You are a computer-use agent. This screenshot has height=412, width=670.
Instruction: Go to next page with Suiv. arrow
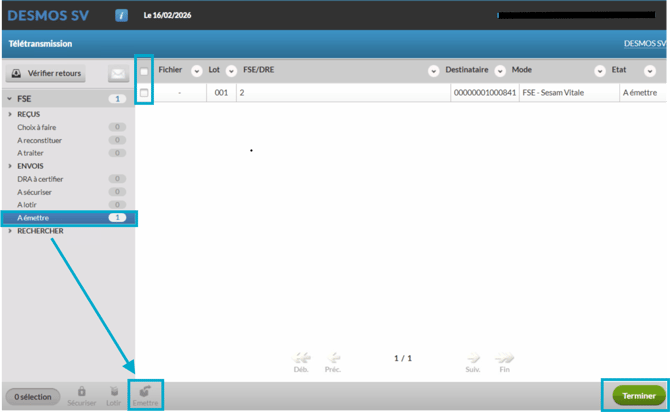coord(473,358)
